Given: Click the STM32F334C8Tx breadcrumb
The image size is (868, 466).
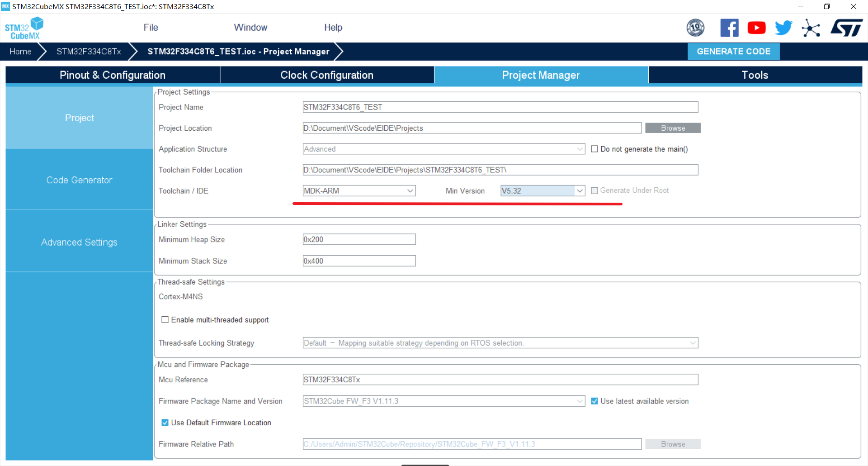Looking at the screenshot, I should pyautogui.click(x=89, y=52).
